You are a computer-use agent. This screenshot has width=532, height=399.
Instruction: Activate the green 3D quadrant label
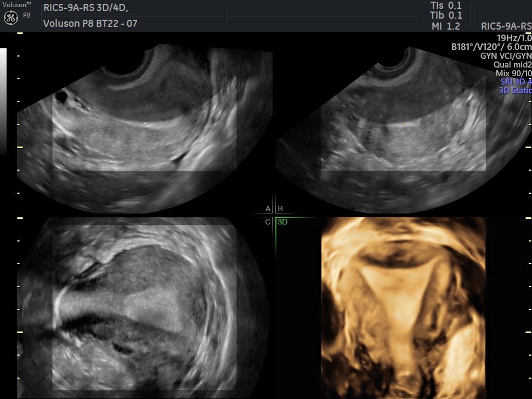[x=282, y=222]
